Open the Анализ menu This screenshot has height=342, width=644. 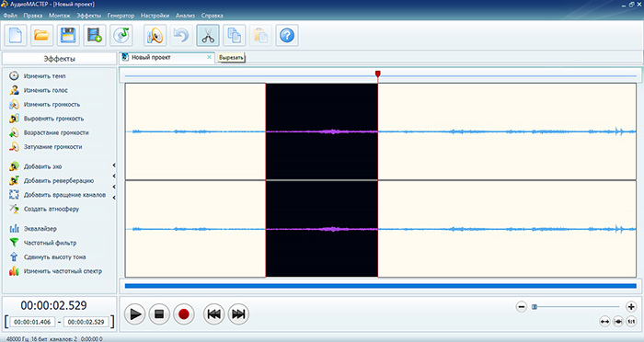pos(185,16)
